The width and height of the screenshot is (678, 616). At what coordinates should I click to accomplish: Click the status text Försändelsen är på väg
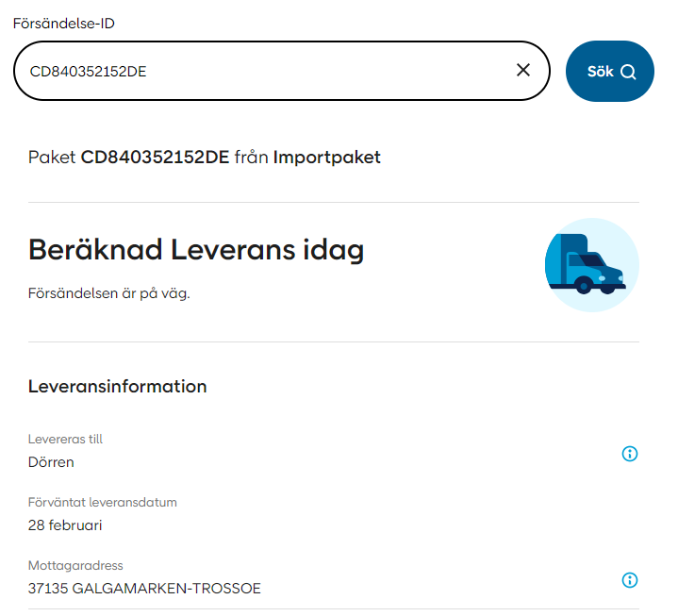point(109,293)
